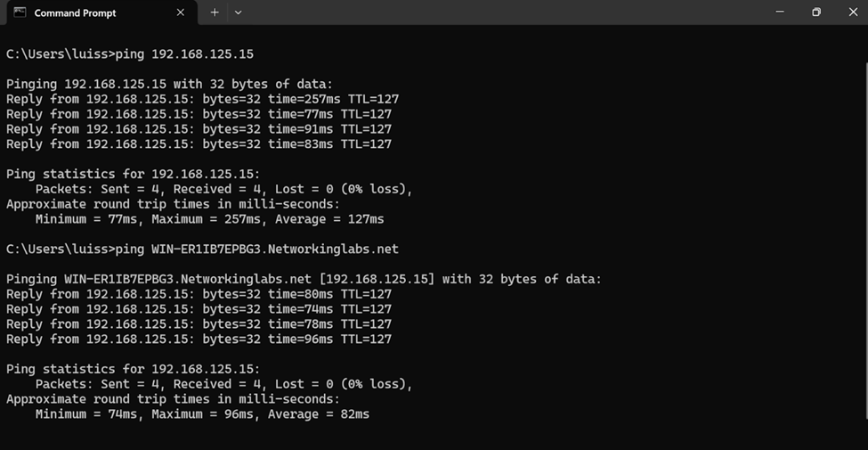Image resolution: width=868 pixels, height=450 pixels.
Task: Open a new tab with plus icon
Action: [215, 12]
